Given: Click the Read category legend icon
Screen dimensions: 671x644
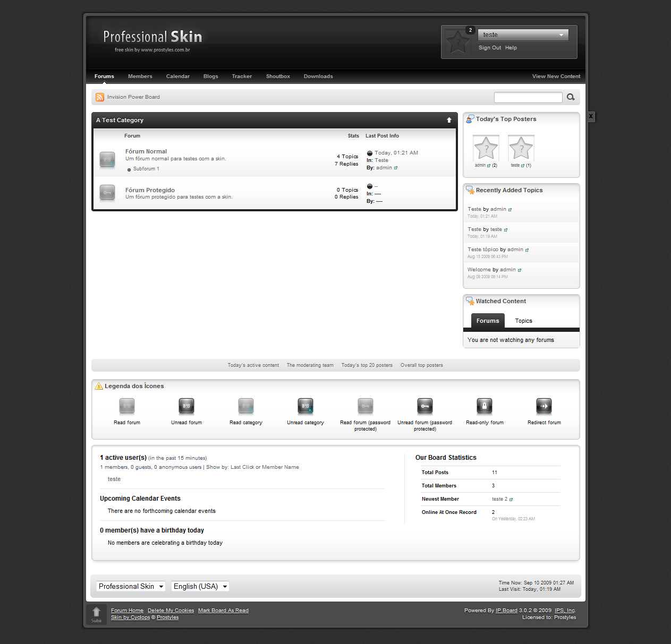Looking at the screenshot, I should 246,406.
